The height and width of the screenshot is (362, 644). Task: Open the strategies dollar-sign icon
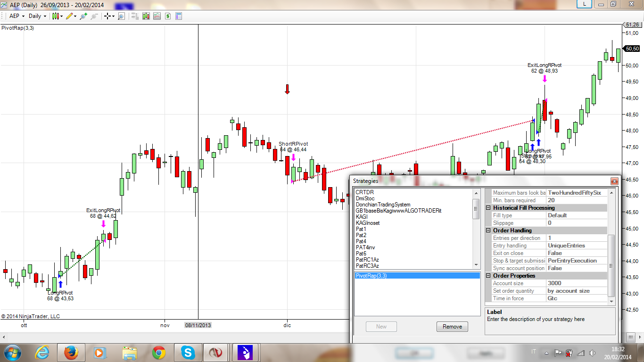(168, 16)
